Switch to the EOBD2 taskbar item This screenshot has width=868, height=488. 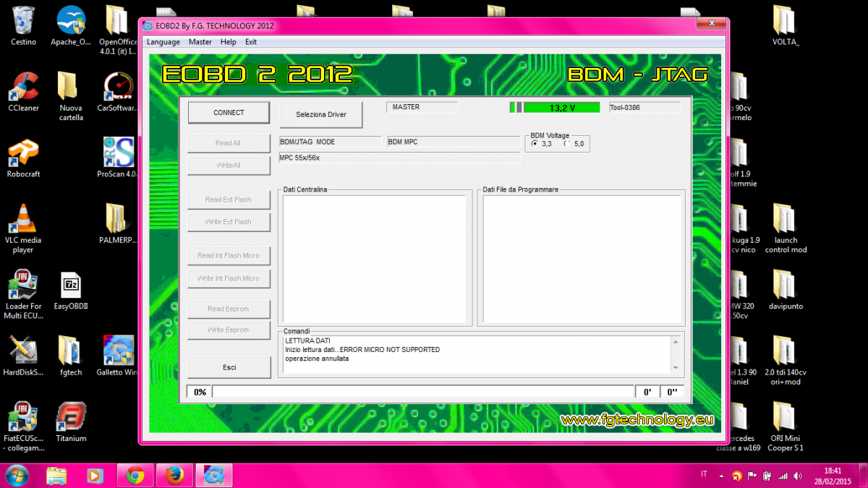point(214,475)
